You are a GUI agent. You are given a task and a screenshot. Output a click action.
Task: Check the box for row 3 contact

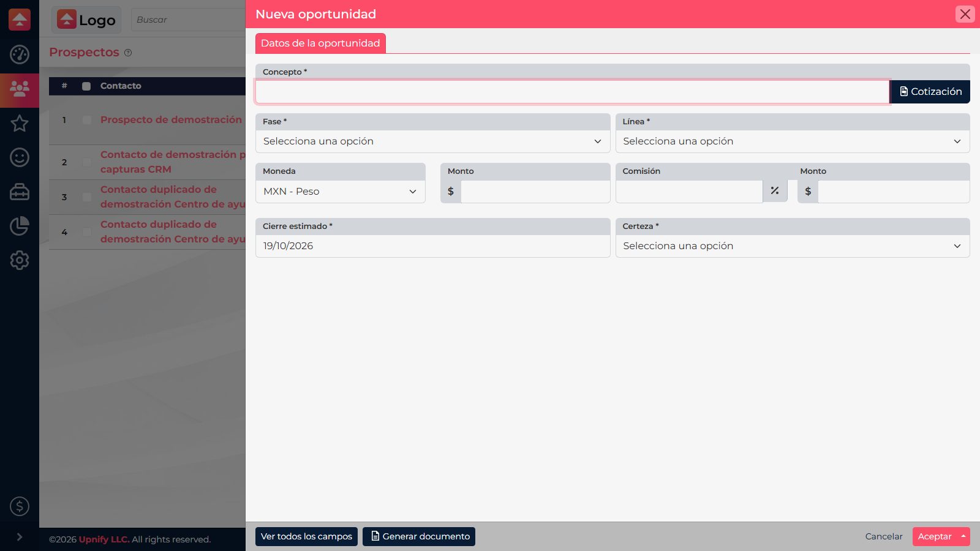[87, 197]
